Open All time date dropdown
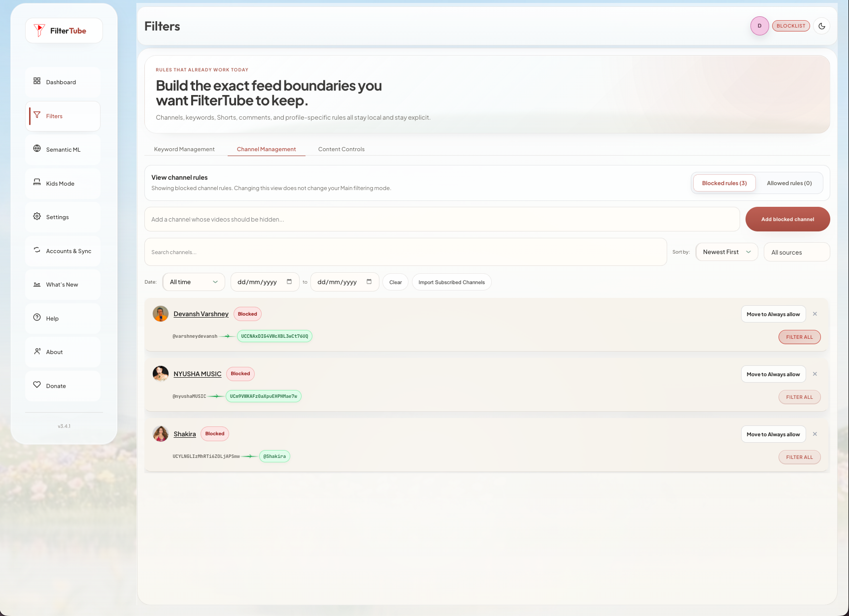The image size is (849, 616). 194,282
